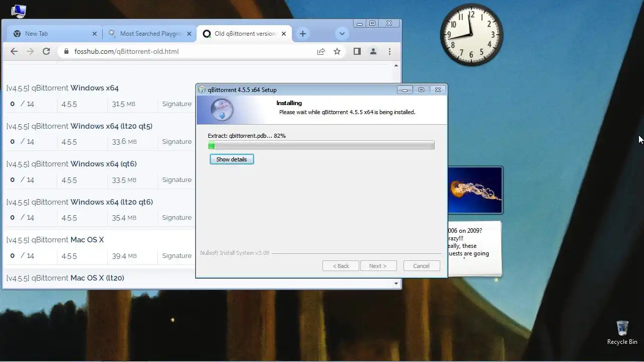Click Signature for the 35.4 MB file
The height and width of the screenshot is (362, 644).
177,218
